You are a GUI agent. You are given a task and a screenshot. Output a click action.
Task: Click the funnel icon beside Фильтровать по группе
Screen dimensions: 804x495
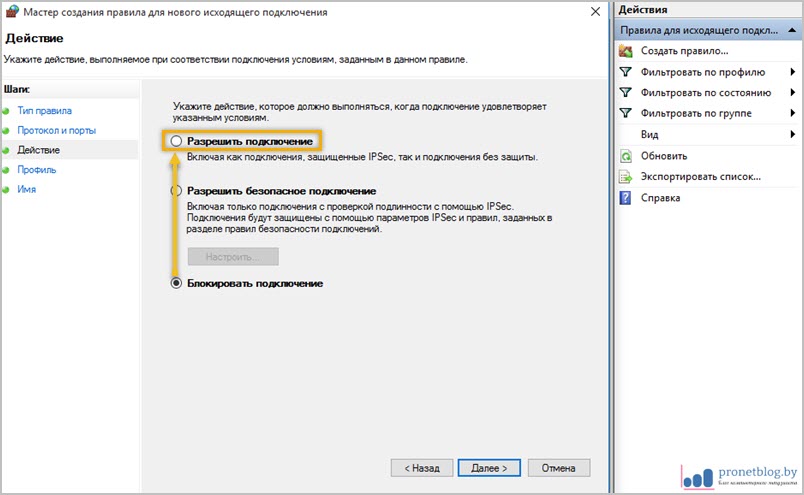coord(626,114)
